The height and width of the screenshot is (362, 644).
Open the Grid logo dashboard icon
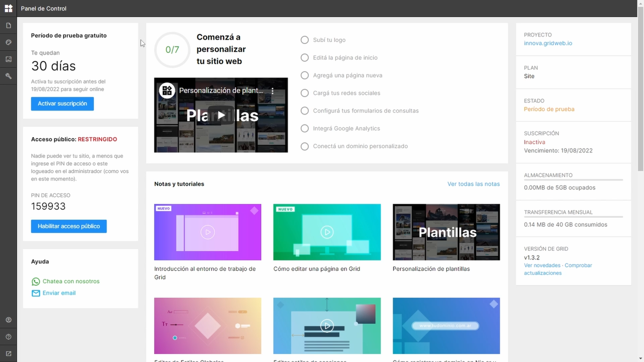point(8,8)
